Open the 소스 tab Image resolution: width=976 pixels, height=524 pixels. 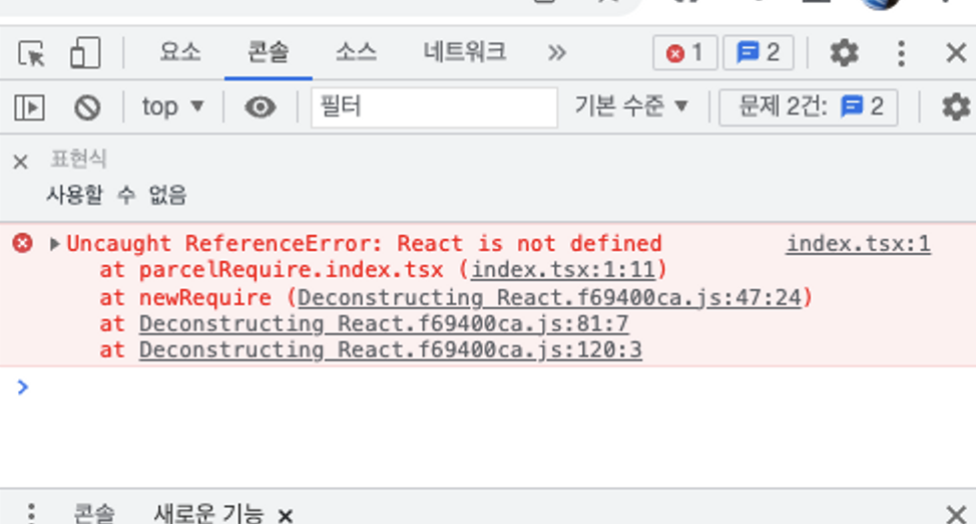click(x=356, y=52)
